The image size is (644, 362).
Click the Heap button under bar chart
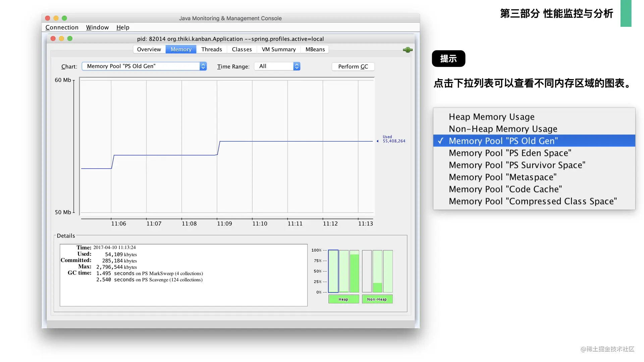click(x=343, y=299)
